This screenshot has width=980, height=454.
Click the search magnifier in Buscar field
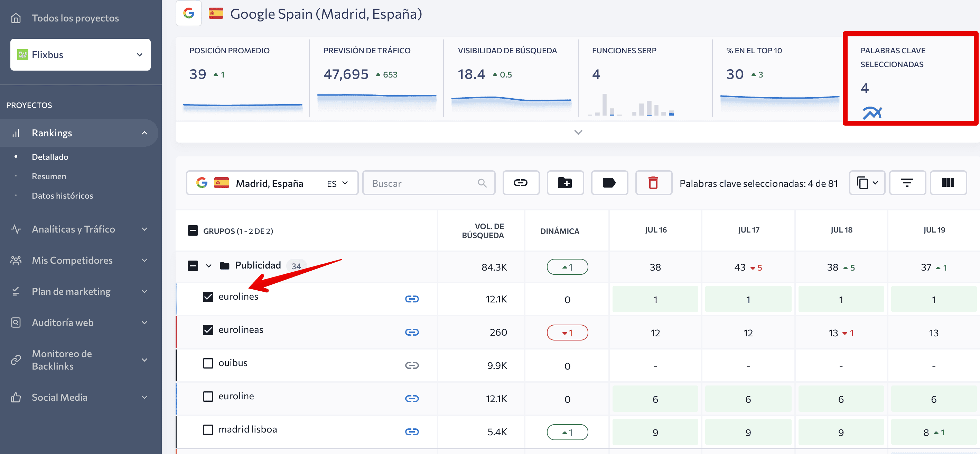(x=482, y=183)
